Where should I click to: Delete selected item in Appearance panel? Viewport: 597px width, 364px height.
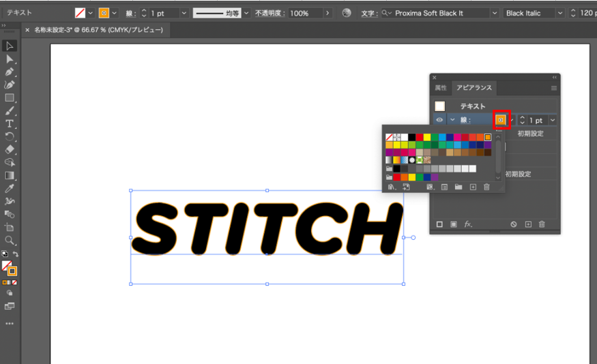(542, 224)
